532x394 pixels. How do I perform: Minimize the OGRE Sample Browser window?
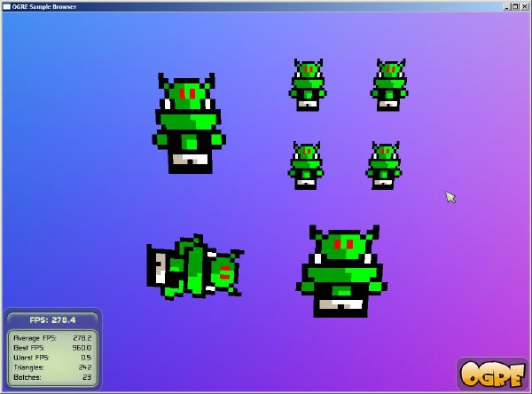pyautogui.click(x=507, y=6)
